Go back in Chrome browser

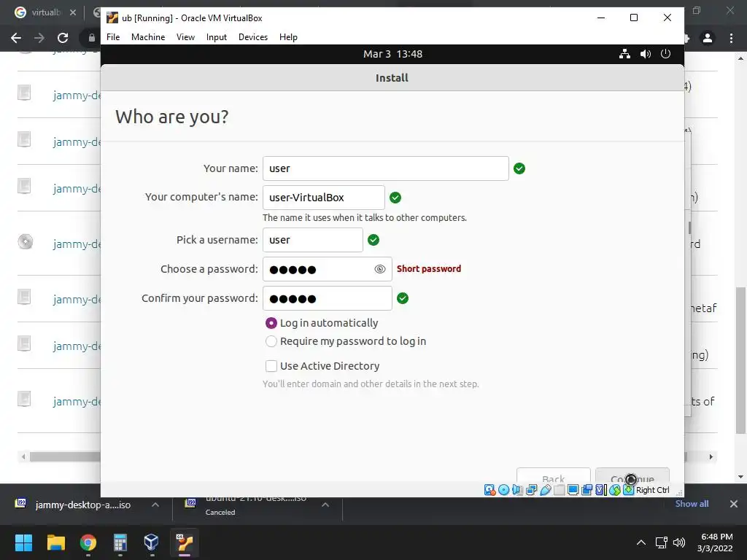pyautogui.click(x=16, y=38)
